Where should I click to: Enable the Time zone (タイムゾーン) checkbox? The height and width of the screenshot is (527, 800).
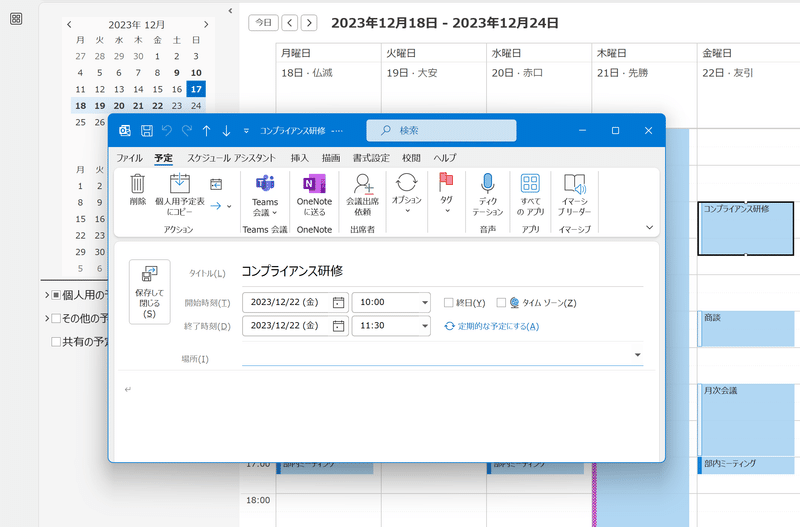click(x=501, y=303)
